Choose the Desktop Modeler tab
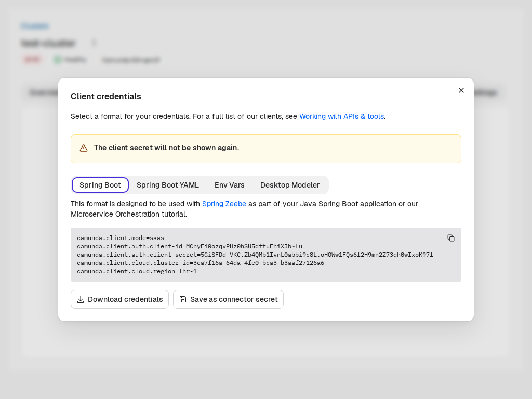Viewport: 532px width, 399px height. point(290,185)
